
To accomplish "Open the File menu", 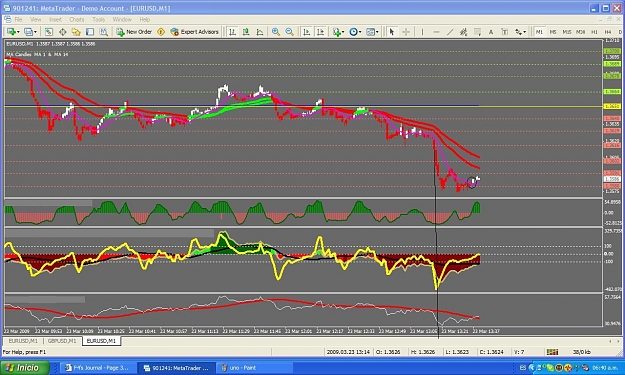I will 18,19.
